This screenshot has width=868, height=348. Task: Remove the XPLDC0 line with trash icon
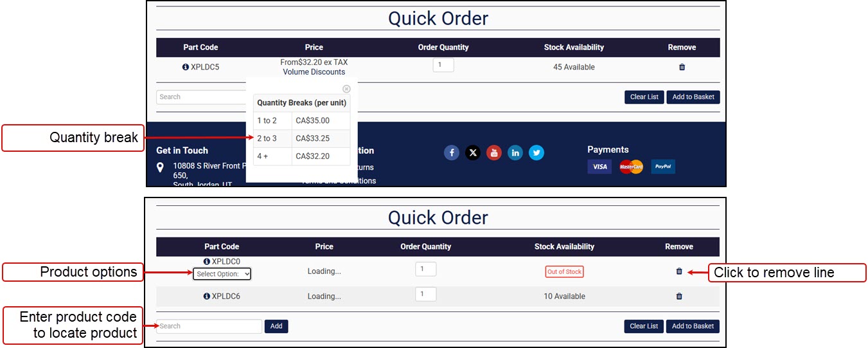tap(679, 271)
